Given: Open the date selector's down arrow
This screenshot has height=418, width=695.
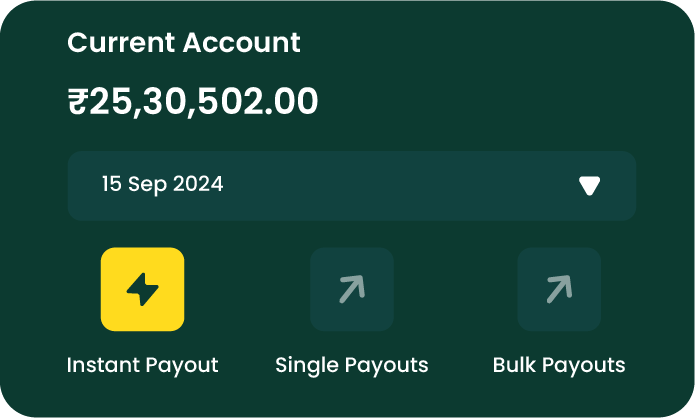Looking at the screenshot, I should (590, 185).
